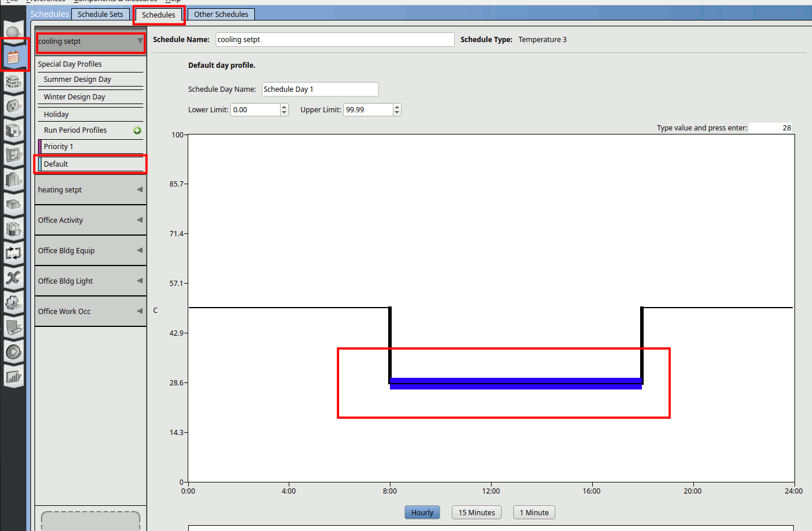The width and height of the screenshot is (812, 531).
Task: Add a new run period profile
Action: coord(137,130)
